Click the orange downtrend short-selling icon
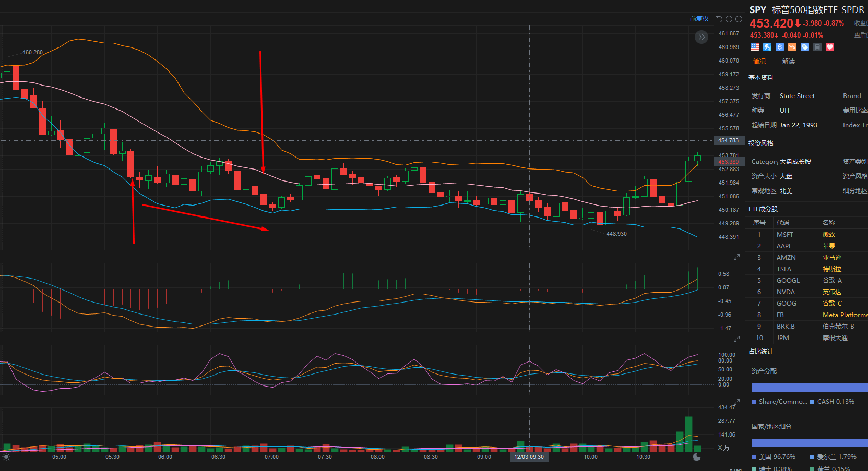This screenshot has height=471, width=868. [792, 47]
